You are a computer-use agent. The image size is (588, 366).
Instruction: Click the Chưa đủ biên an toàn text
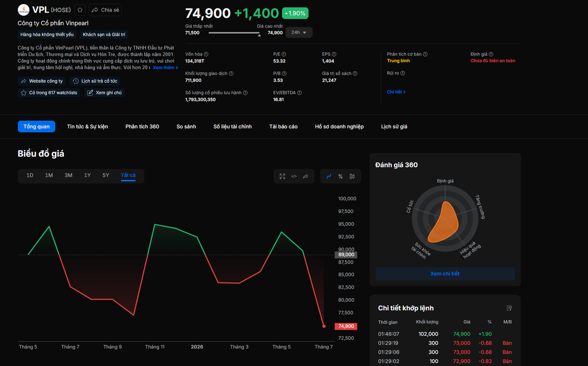point(493,61)
